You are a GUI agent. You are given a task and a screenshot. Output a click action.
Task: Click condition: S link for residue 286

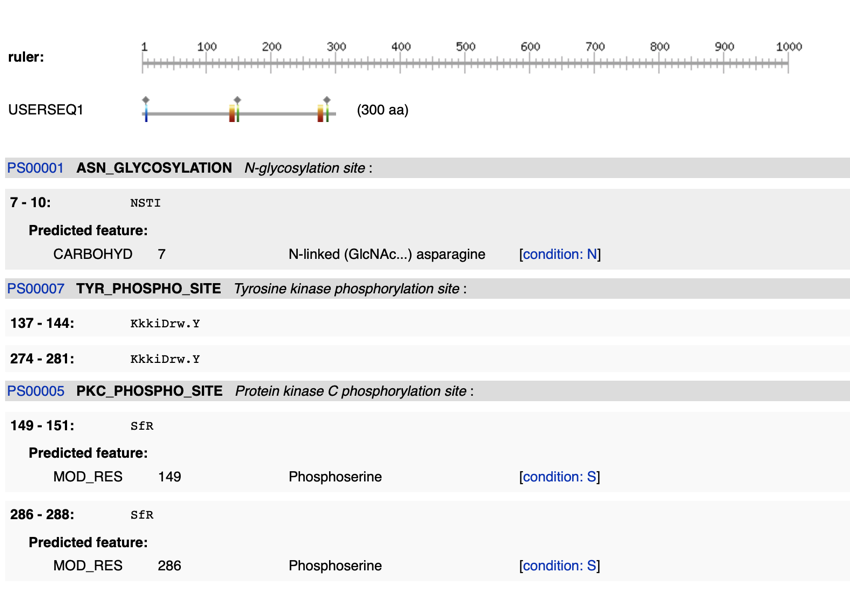pyautogui.click(x=560, y=566)
